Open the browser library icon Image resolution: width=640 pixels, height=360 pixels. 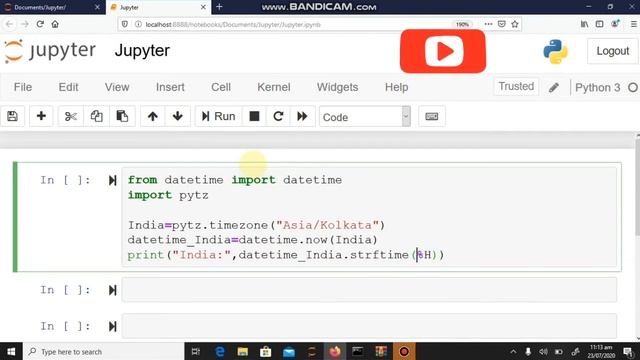click(x=584, y=24)
